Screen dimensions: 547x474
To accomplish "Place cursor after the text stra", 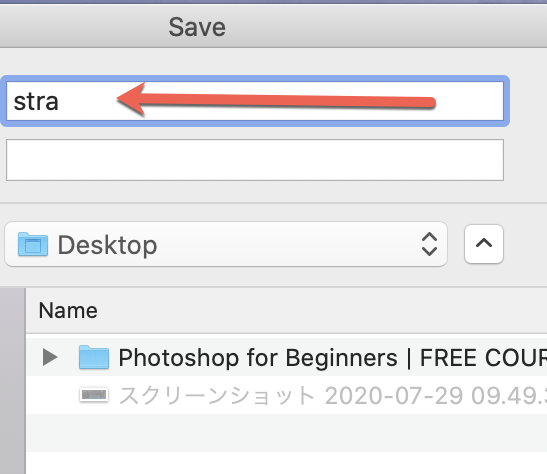I will click(x=60, y=102).
